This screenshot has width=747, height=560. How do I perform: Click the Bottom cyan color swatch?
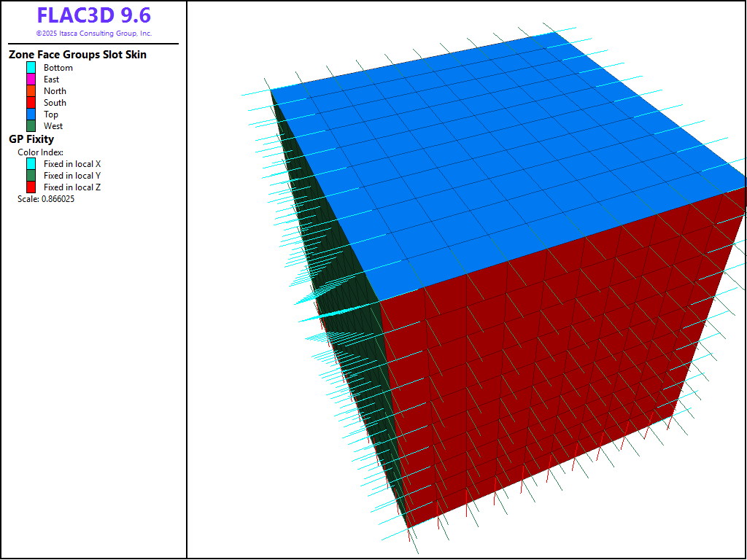[31, 68]
